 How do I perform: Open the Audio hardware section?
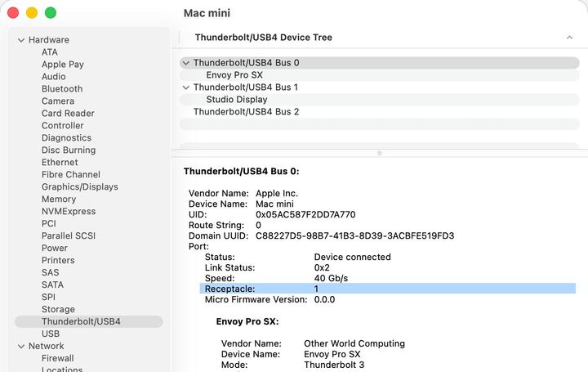click(x=54, y=77)
